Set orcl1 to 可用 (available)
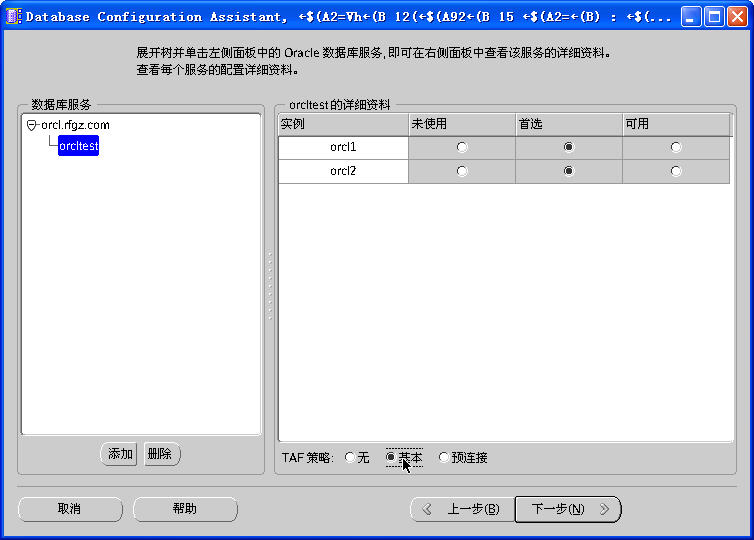 676,147
